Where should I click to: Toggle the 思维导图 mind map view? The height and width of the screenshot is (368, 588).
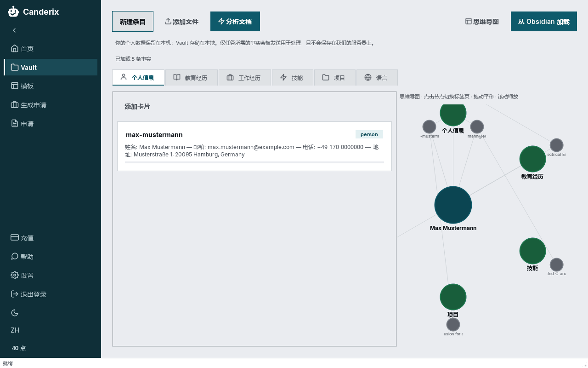point(482,22)
